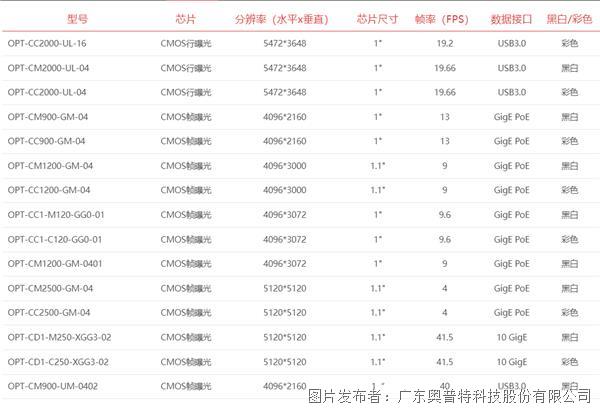The width and height of the screenshot is (600, 410).
Task: Click USB3.0 in OPT-CM2000-UL-04 row
Action: click(x=512, y=68)
